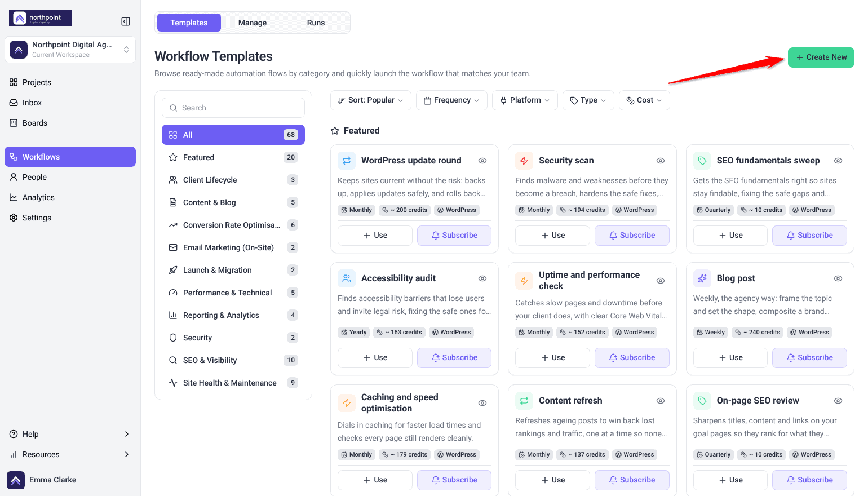This screenshot has width=868, height=496.
Task: Open Sort: Popular dropdown
Action: tap(371, 100)
